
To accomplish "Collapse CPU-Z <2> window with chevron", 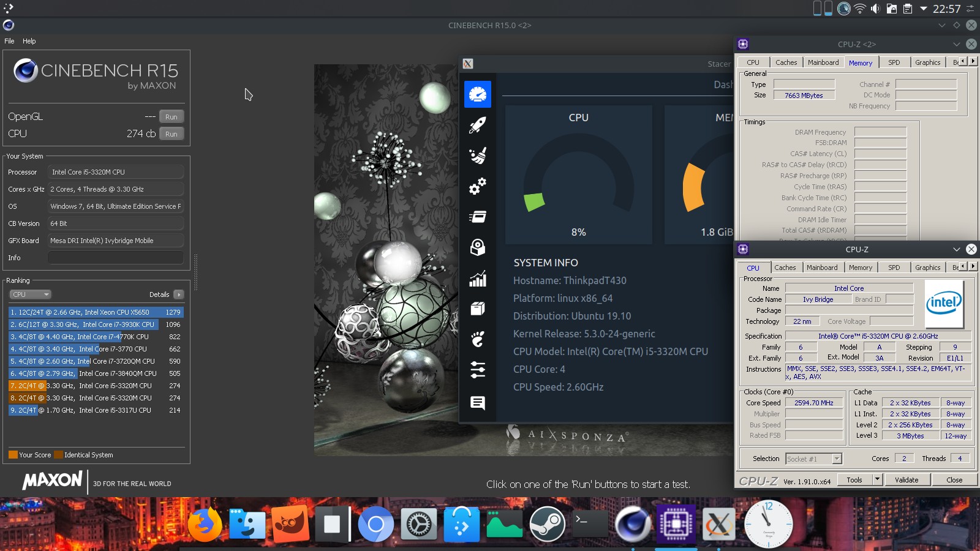I will 956,44.
